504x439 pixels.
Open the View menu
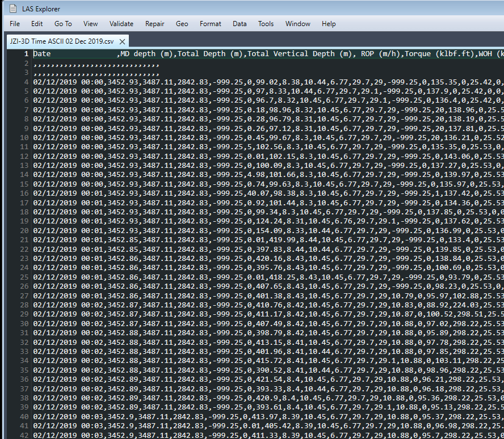point(90,24)
